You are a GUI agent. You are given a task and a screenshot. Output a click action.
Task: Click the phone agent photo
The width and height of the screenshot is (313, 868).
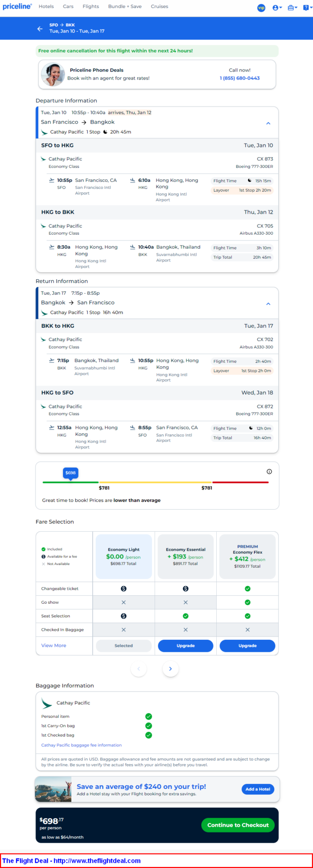53,74
